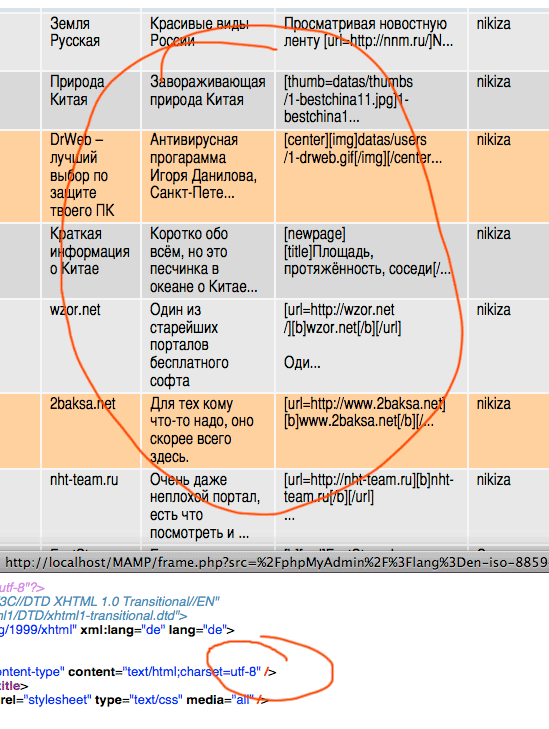This screenshot has width=549, height=729.
Task: Select the 'Для тех кому что-то надо' cell
Action: click(x=208, y=431)
